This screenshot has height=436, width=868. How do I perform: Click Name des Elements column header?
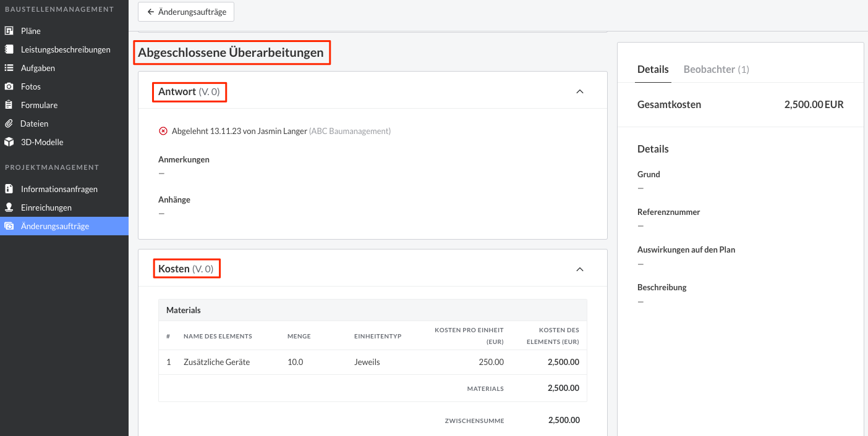[x=218, y=337]
